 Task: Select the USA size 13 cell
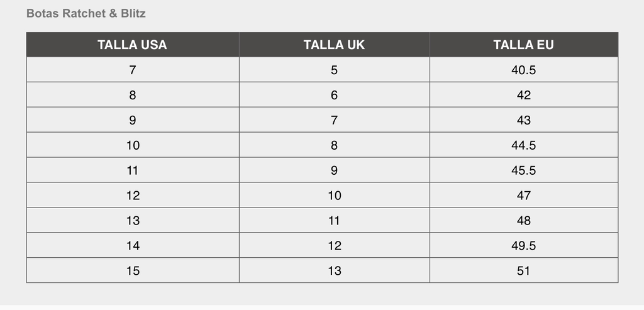(133, 220)
